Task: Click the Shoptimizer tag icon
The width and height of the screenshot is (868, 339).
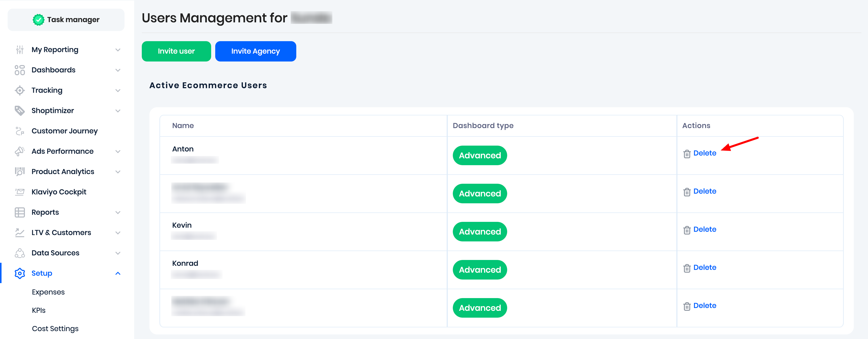Action: [x=20, y=111]
